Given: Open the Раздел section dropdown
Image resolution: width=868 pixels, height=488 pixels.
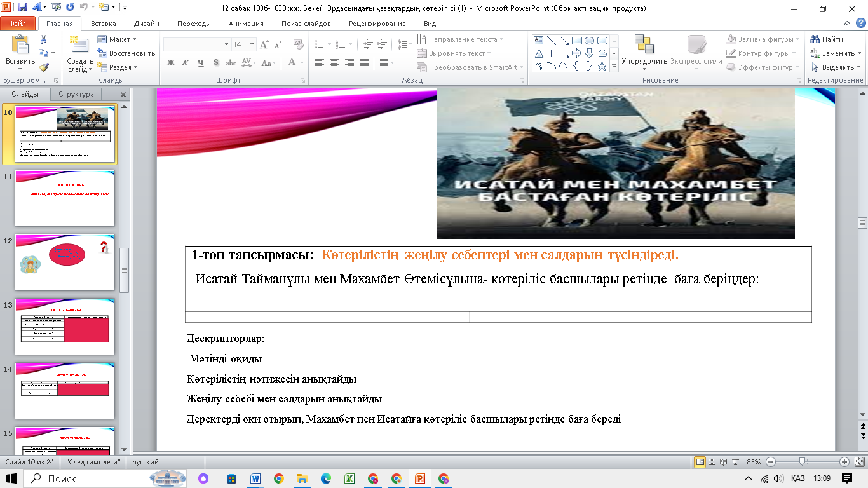Looking at the screenshot, I should point(118,67).
